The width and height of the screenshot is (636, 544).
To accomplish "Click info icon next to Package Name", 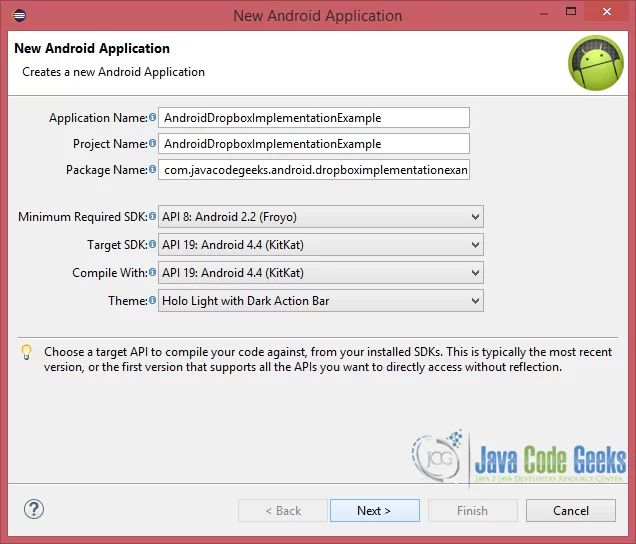I will pyautogui.click(x=152, y=169).
